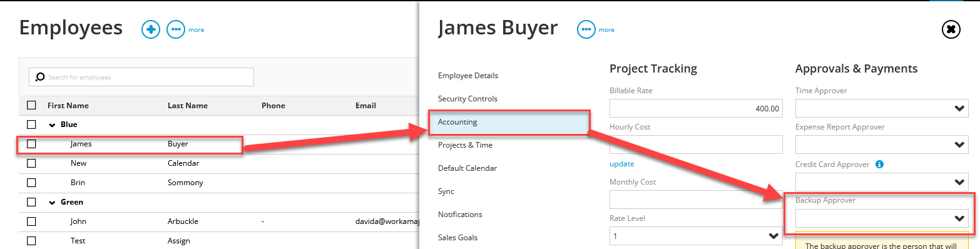This screenshot has width=980, height=249.
Task: Click the Calendar last name cell
Action: click(183, 163)
